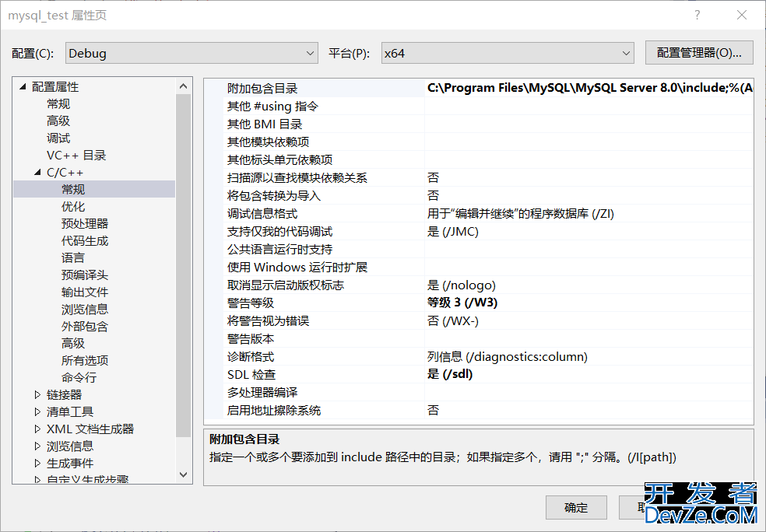The height and width of the screenshot is (532, 766).
Task: Select the 调试 tree item
Action: (x=58, y=138)
